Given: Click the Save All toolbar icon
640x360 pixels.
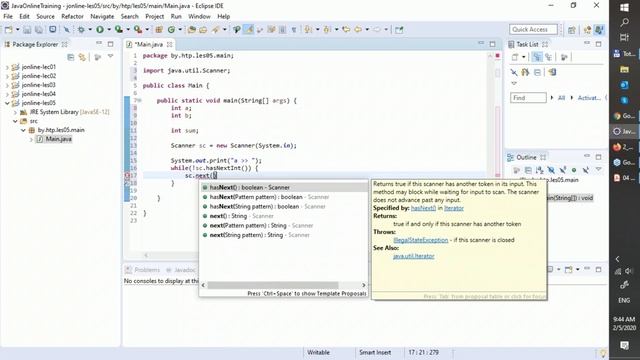Looking at the screenshot, I should pos(39,30).
